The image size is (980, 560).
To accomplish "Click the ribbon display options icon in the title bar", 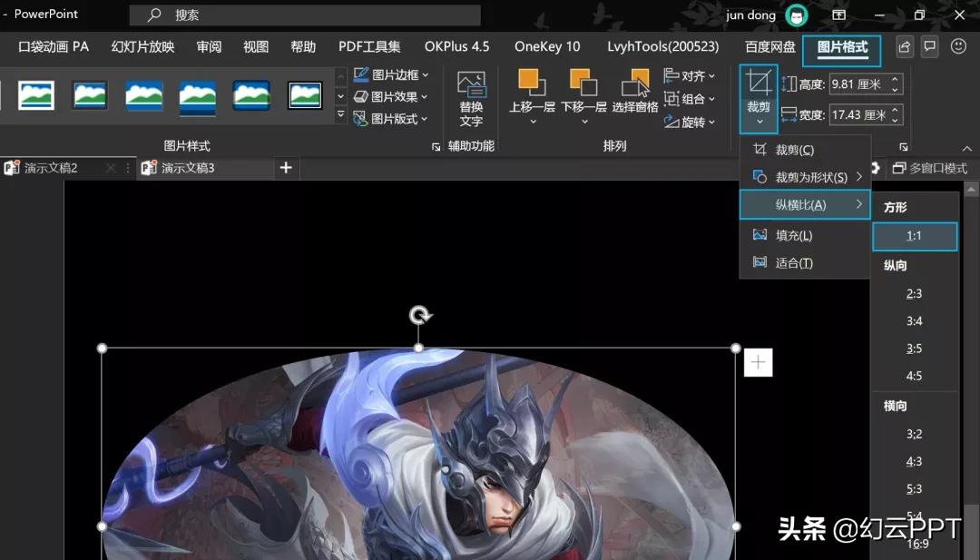I will (838, 15).
